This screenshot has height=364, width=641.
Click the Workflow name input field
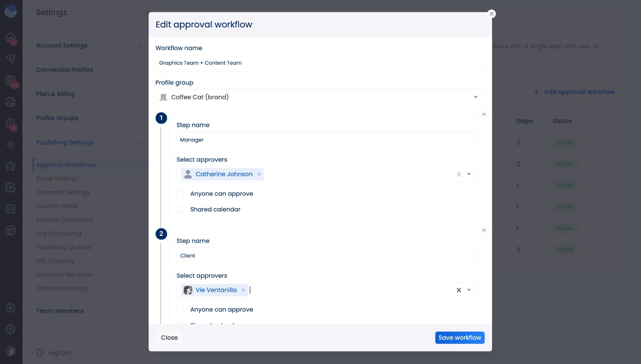320,63
